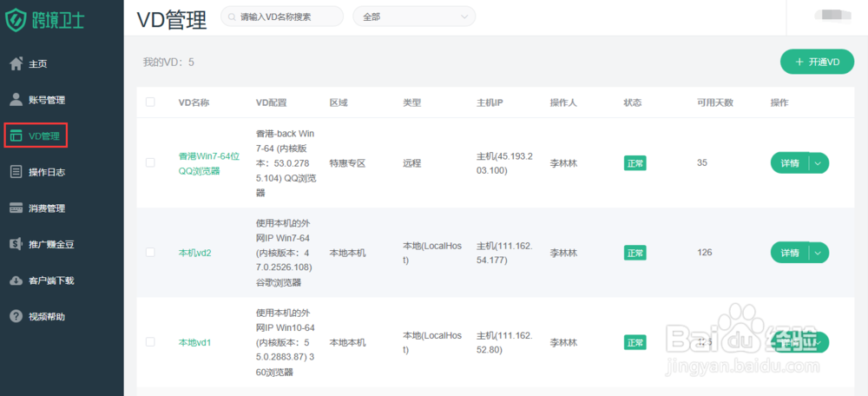The height and width of the screenshot is (396, 868).
Task: Check the 香港Win7-64位 QQ浏览器 row checkbox
Action: [x=150, y=162]
